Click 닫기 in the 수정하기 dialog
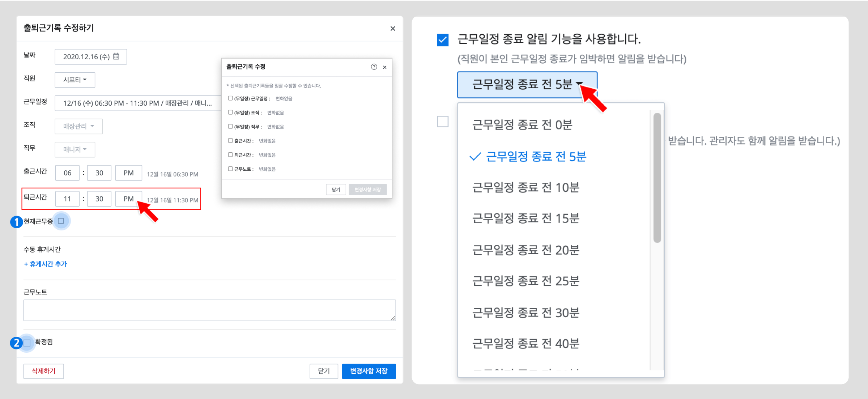 pos(324,371)
